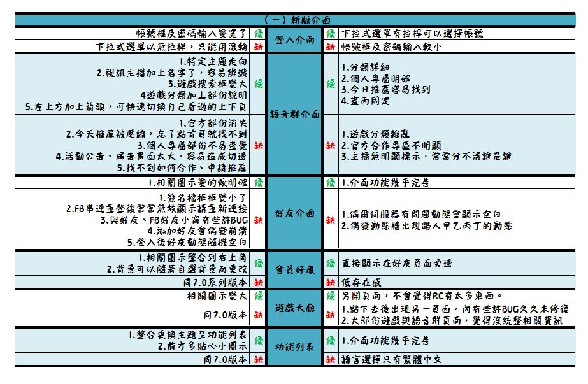The width and height of the screenshot is (588, 384).
Task: Click line '3.與好友、FB好友小窗有些許BUG'
Action: point(174,220)
